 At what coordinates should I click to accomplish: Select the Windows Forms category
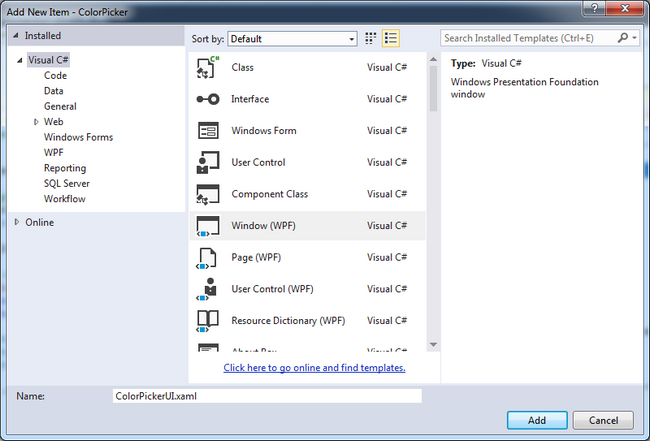coord(78,137)
